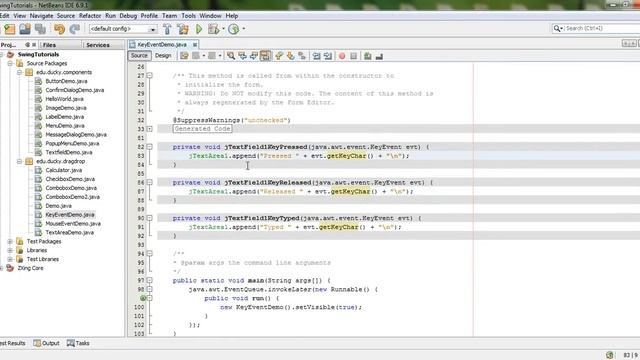Screen dimensions: 640x360
Task: Click the Toggle Bookmark icon
Action: click(302, 56)
